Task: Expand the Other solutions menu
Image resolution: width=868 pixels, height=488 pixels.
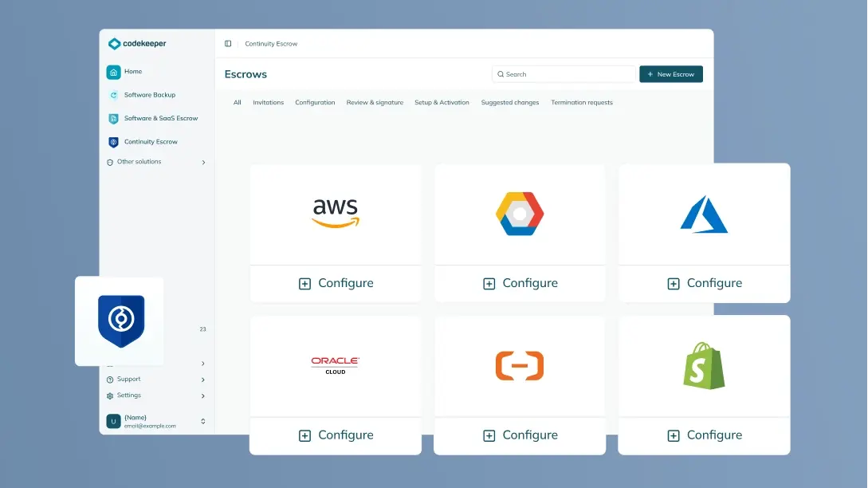Action: (x=155, y=162)
